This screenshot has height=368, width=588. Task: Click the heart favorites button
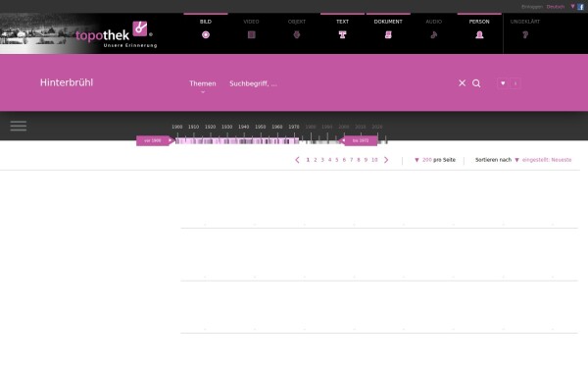pos(503,83)
